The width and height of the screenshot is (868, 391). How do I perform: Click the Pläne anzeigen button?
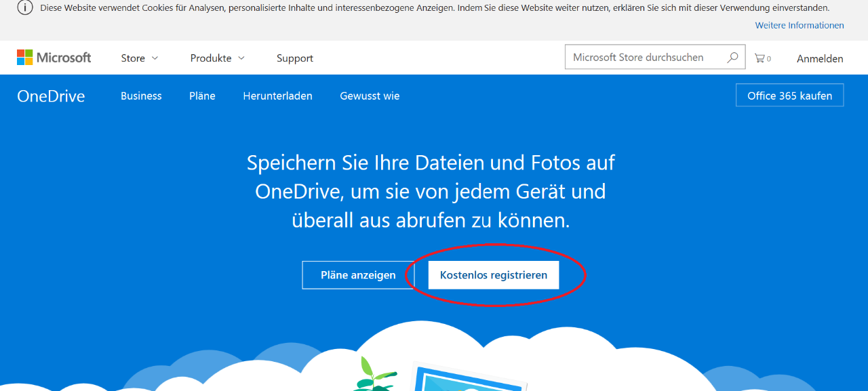coord(358,275)
